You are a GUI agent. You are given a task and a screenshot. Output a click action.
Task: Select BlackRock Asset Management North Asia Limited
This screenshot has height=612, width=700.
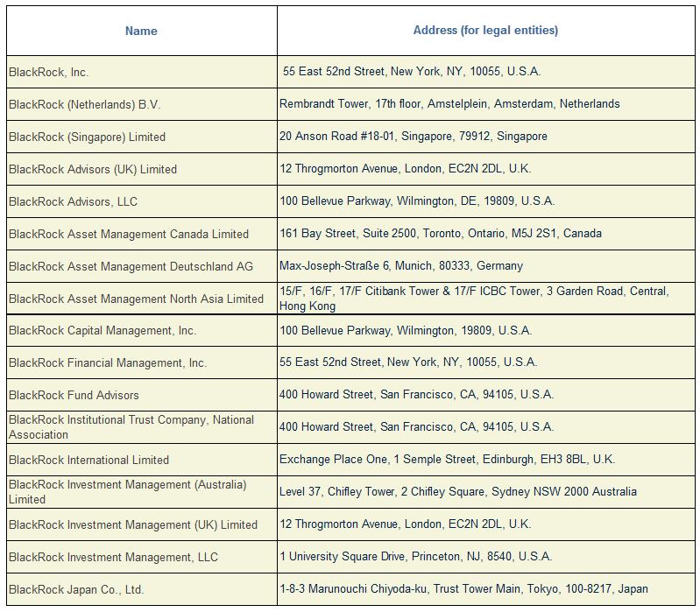pos(142,299)
